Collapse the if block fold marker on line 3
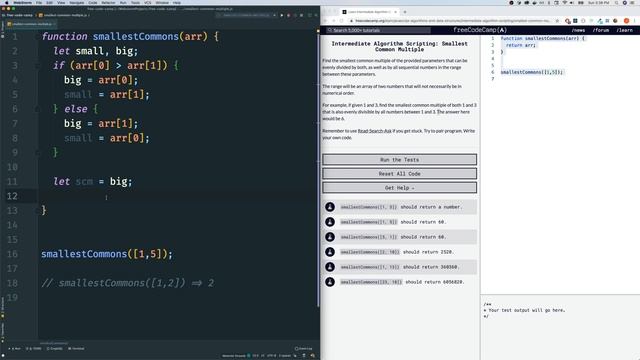Screen dimensions: 640x360 (x=37, y=65)
